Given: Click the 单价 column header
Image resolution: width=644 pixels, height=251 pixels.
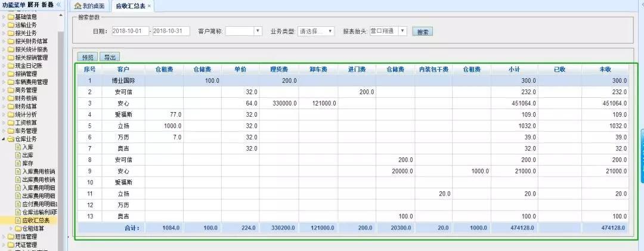Looking at the screenshot, I should pyautogui.click(x=240, y=69).
